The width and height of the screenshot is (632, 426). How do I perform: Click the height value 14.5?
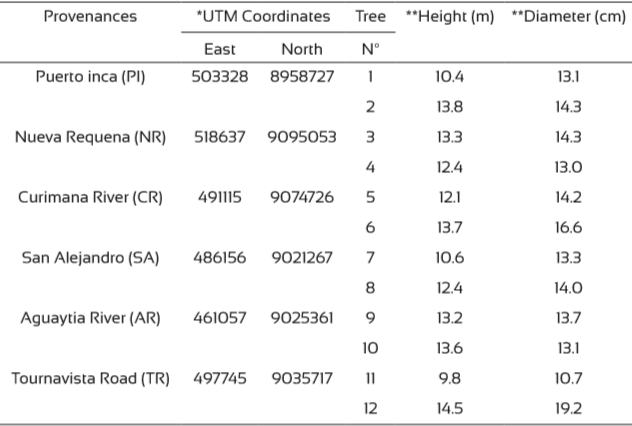pos(449,407)
